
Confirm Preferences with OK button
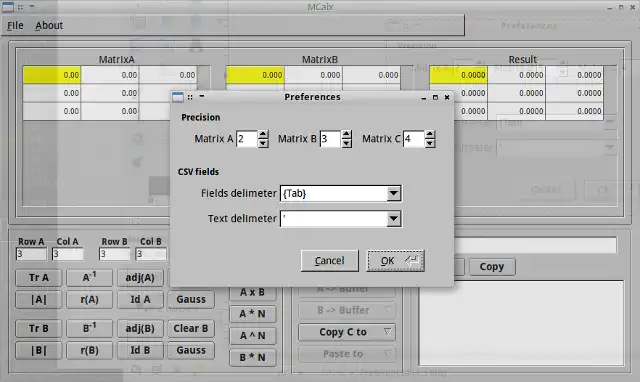click(396, 261)
